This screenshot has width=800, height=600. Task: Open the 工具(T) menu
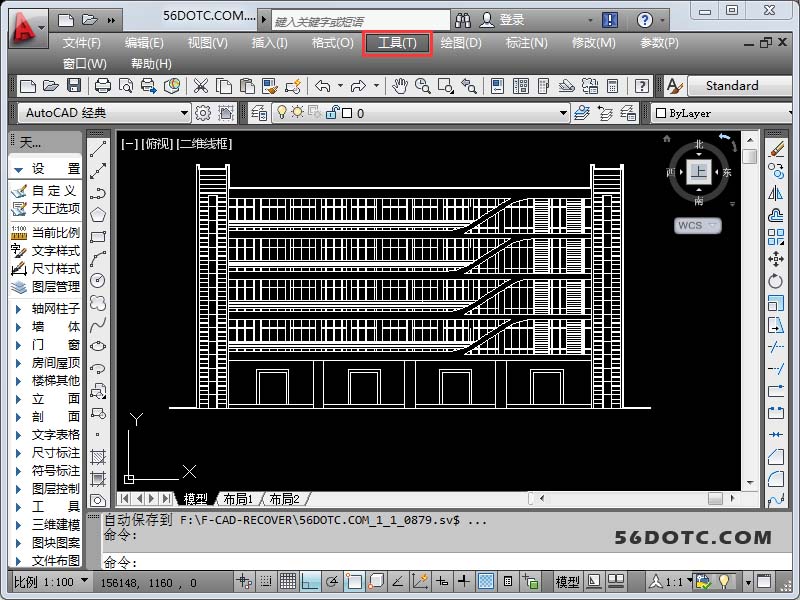(397, 42)
